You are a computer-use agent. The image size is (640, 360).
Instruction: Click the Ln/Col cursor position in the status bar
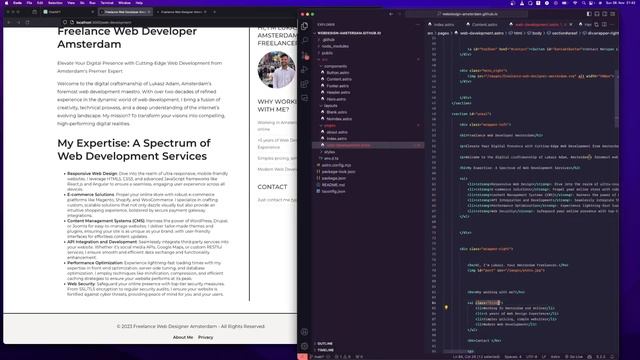476,357
